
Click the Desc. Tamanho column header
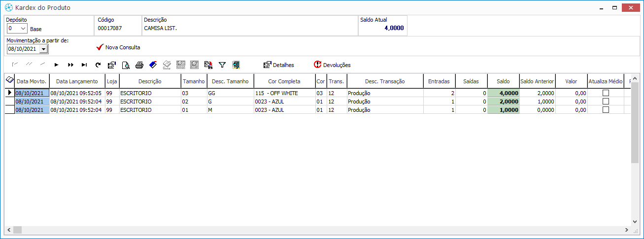[x=230, y=81]
